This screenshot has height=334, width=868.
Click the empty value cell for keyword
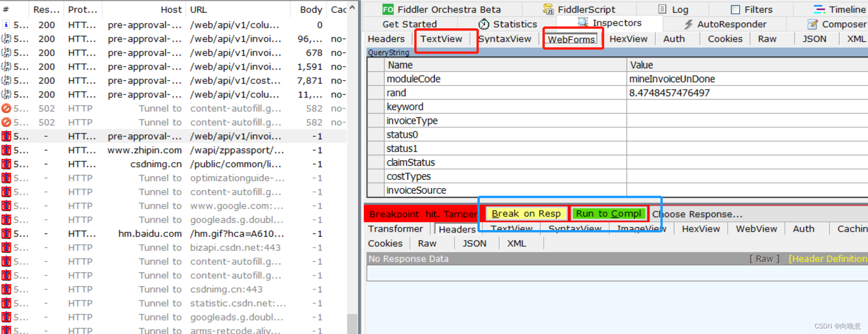747,107
